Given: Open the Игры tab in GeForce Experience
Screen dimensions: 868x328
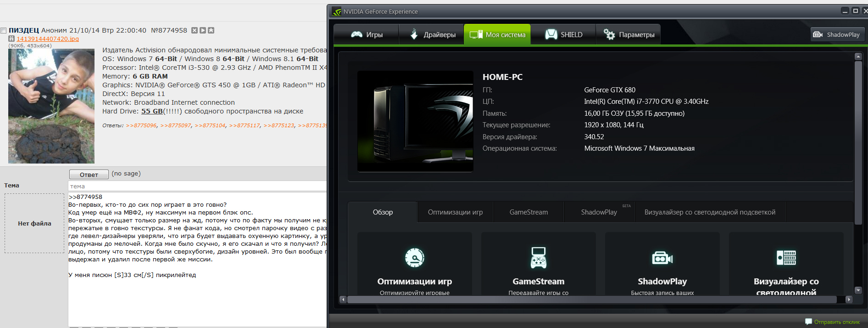Looking at the screenshot, I should pyautogui.click(x=366, y=34).
